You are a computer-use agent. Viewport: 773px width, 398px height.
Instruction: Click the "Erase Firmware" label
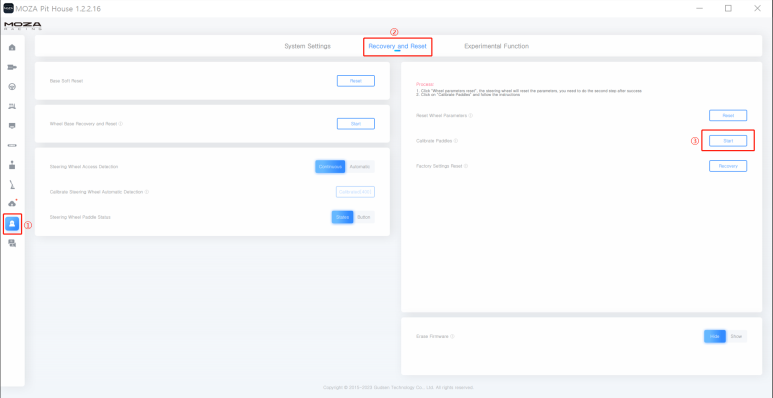[x=432, y=336]
